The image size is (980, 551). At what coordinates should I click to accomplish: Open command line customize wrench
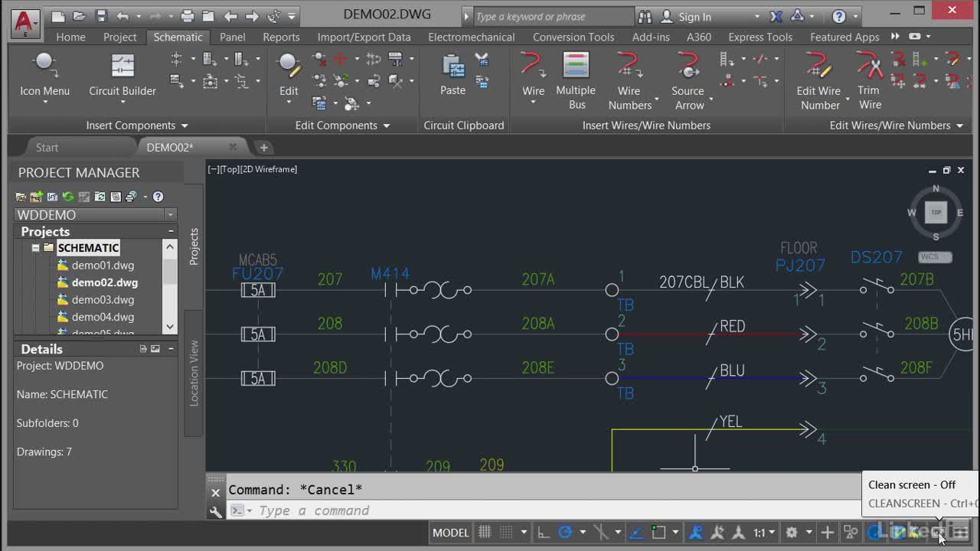[216, 511]
